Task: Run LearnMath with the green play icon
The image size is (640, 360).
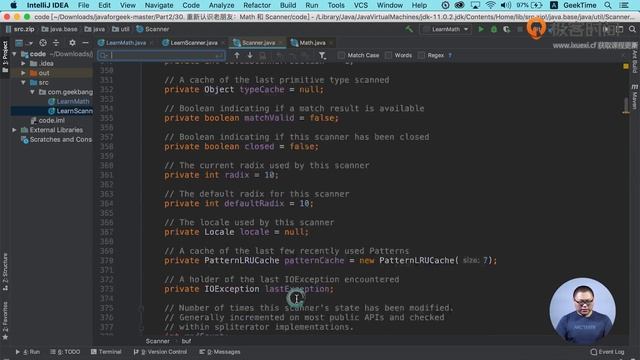Action: pos(481,29)
